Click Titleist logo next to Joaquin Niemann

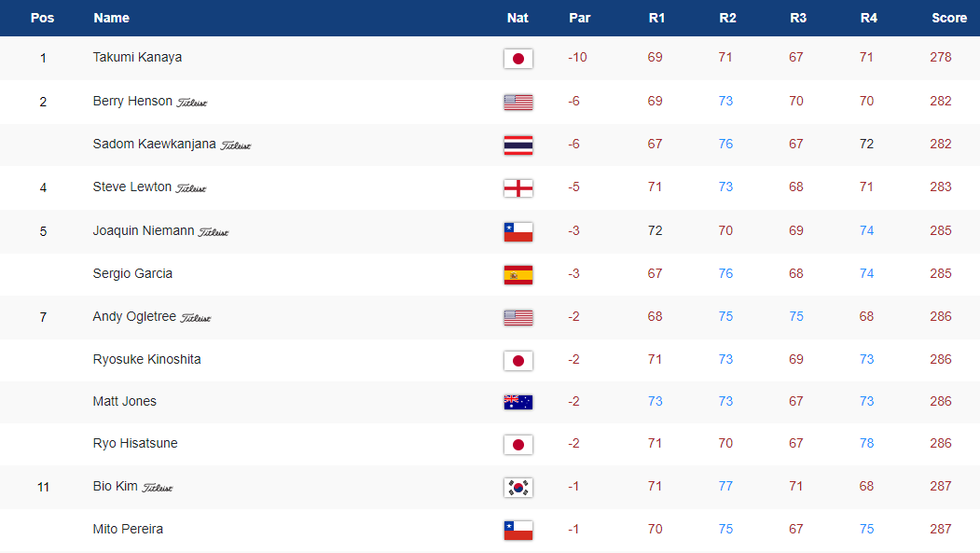[x=213, y=232]
